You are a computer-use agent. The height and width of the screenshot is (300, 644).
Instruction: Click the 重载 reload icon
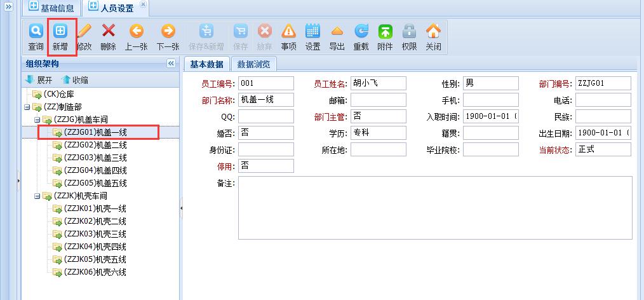[x=361, y=31]
